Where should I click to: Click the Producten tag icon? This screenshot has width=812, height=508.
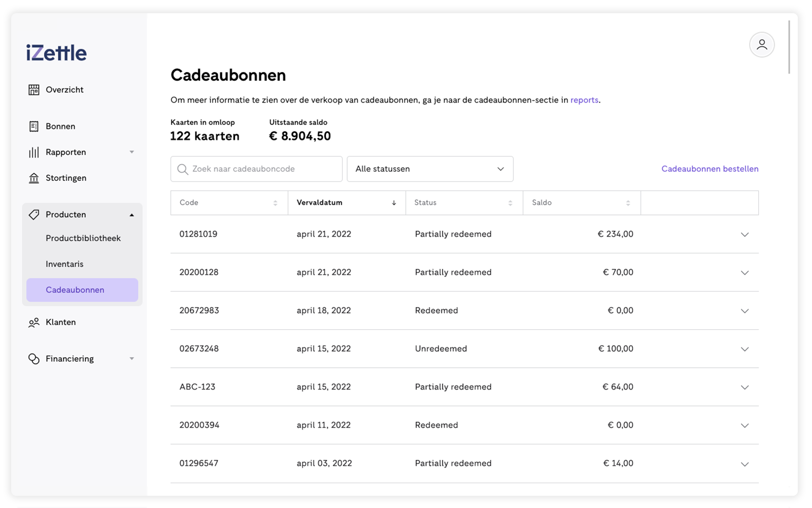pyautogui.click(x=34, y=215)
